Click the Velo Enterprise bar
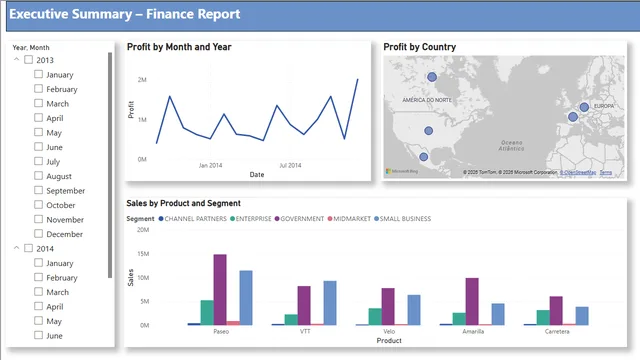Viewport: 640px width, 360px height. coord(375,317)
